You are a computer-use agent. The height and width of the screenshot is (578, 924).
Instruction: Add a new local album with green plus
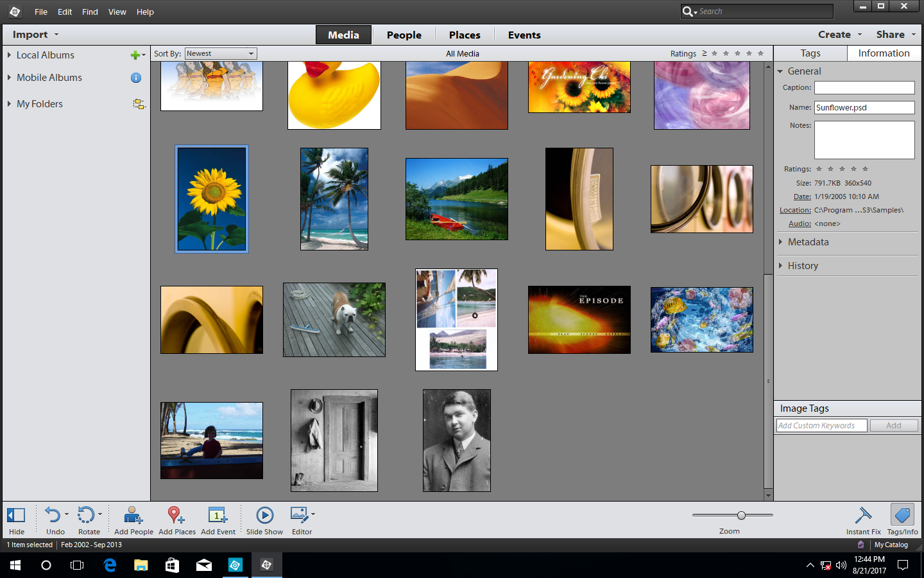(x=135, y=55)
